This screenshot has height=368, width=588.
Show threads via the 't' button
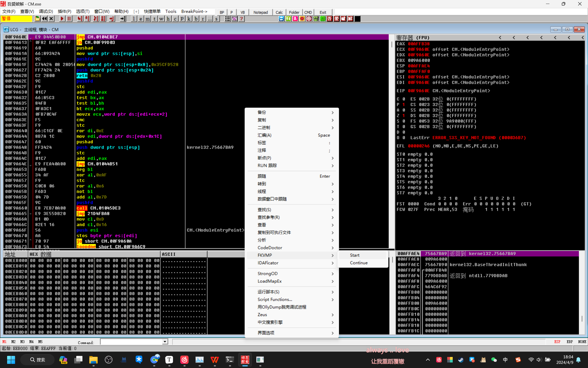click(155, 19)
